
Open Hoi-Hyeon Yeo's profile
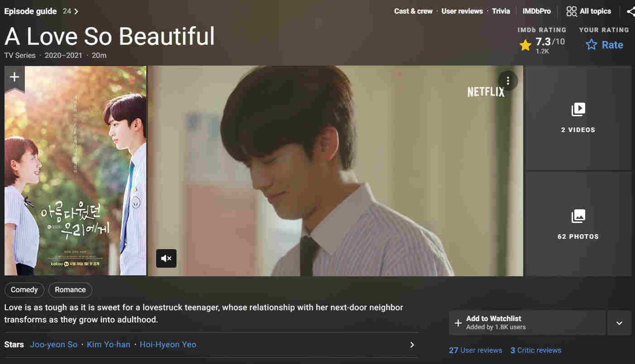168,345
